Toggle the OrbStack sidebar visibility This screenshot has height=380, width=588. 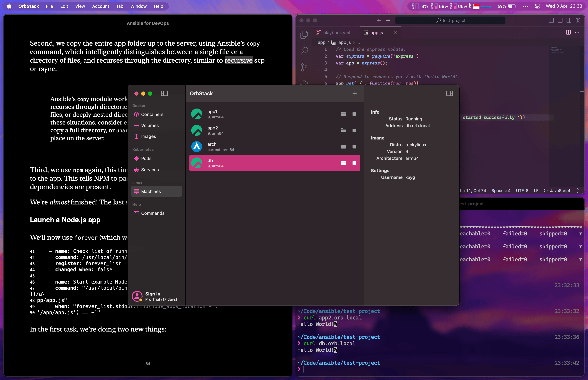[164, 93]
